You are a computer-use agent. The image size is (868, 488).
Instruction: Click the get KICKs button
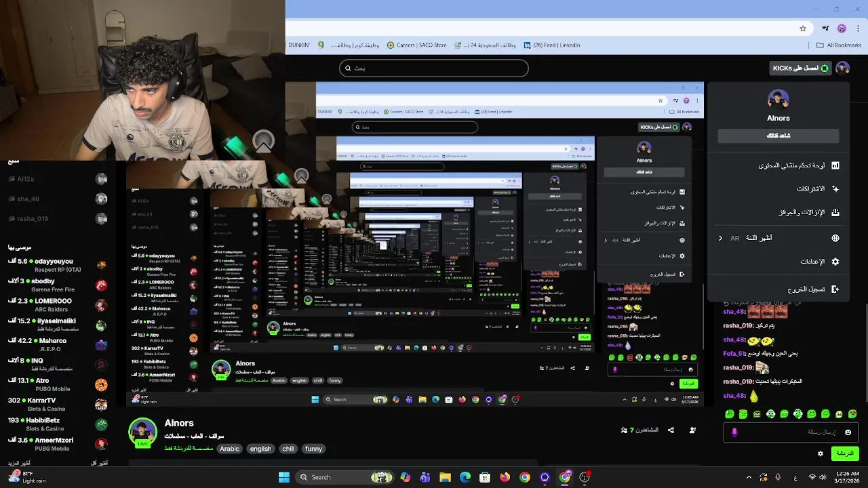801,68
